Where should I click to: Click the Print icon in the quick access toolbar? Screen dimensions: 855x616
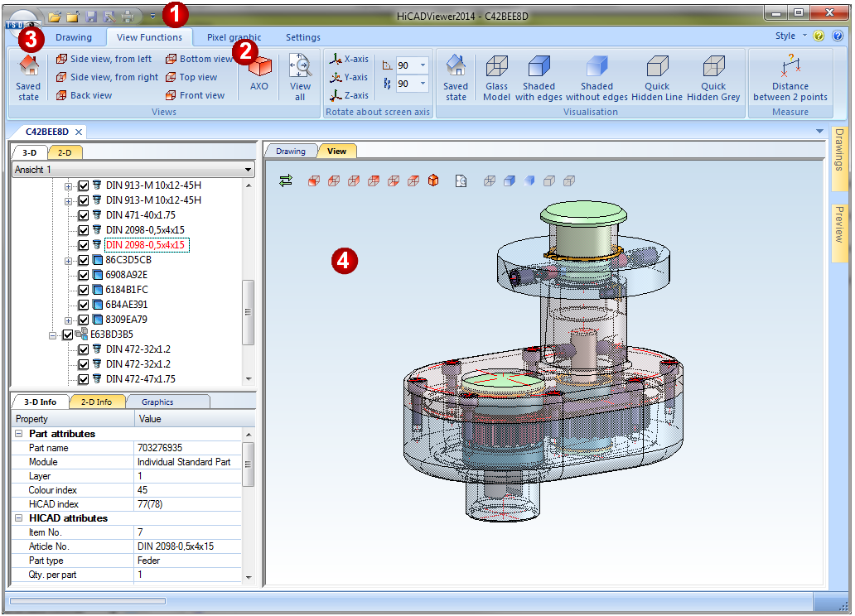(x=127, y=17)
